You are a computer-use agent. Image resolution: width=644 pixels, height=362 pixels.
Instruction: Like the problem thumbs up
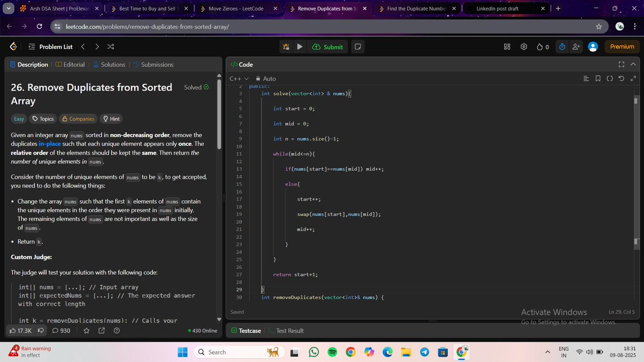point(21,331)
